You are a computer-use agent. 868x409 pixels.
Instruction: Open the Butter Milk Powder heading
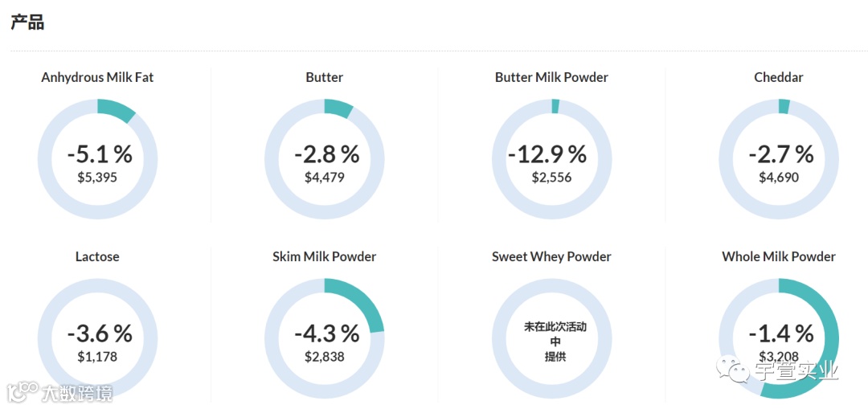pos(552,77)
